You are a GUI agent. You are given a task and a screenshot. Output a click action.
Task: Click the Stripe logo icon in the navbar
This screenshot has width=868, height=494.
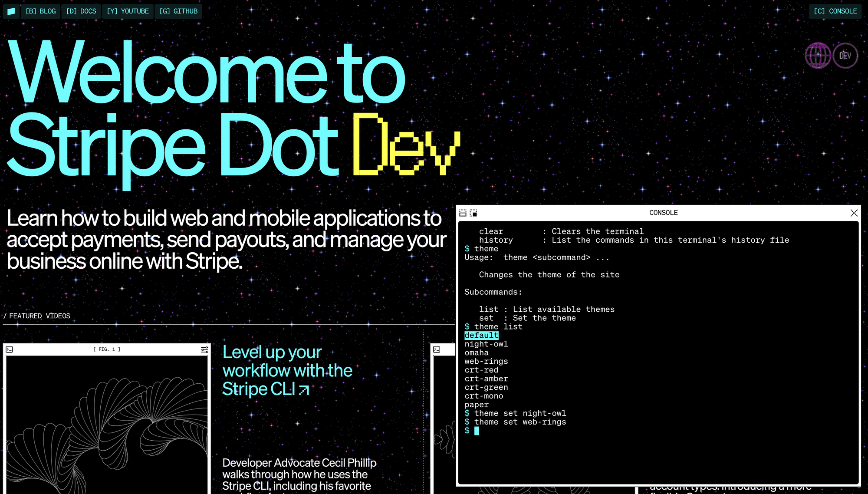(11, 11)
